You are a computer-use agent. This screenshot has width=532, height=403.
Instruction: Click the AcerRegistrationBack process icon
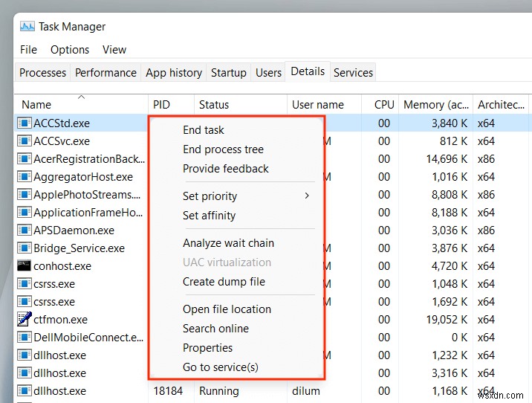[x=24, y=159]
